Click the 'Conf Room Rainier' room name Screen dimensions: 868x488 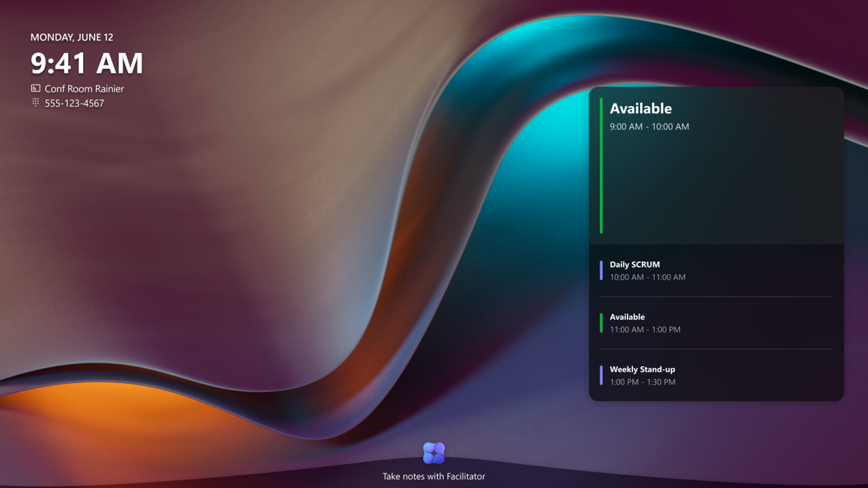(84, 88)
